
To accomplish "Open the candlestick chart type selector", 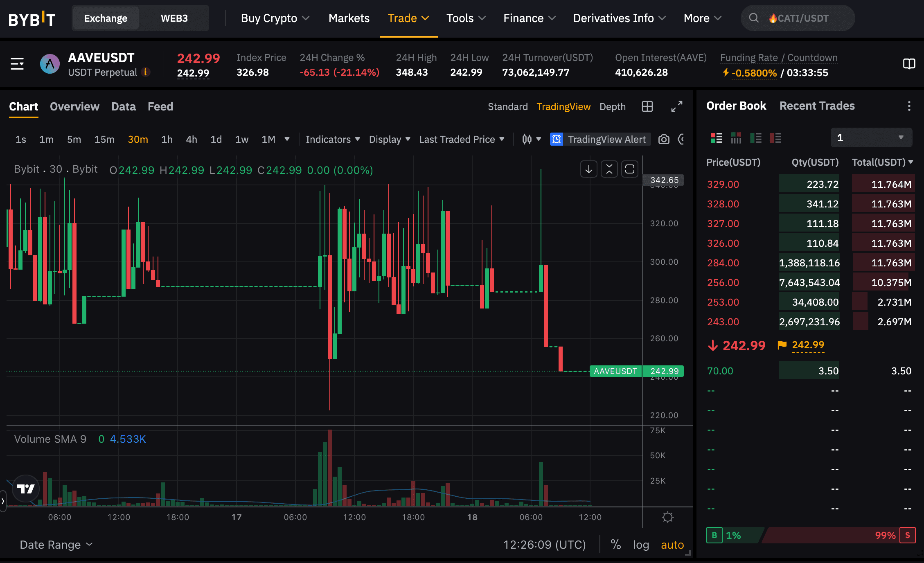I will tap(531, 139).
